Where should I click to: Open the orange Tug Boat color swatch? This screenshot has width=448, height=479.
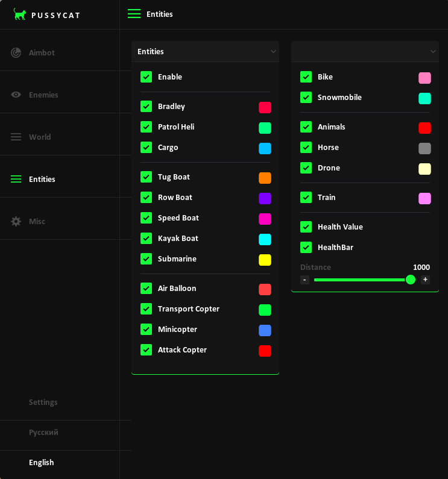point(265,178)
